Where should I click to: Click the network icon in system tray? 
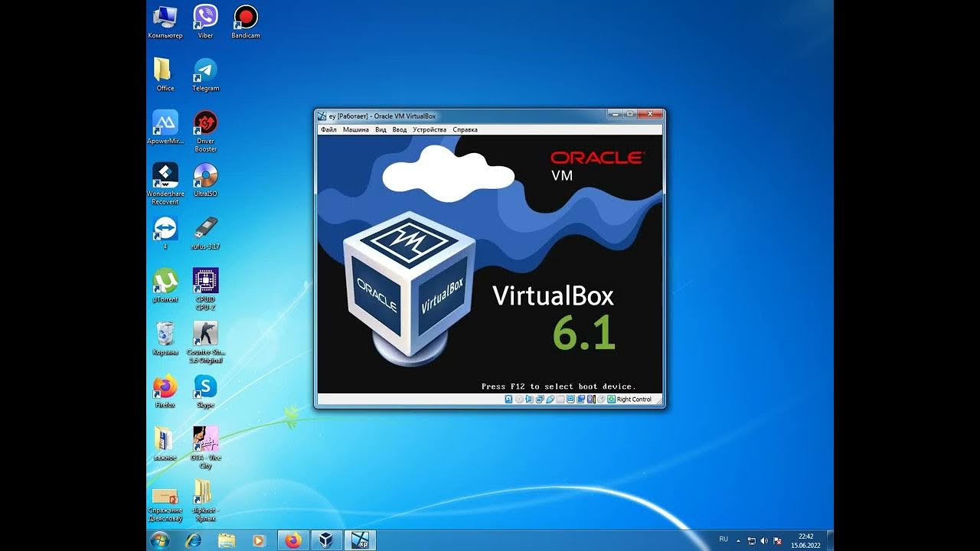[752, 540]
